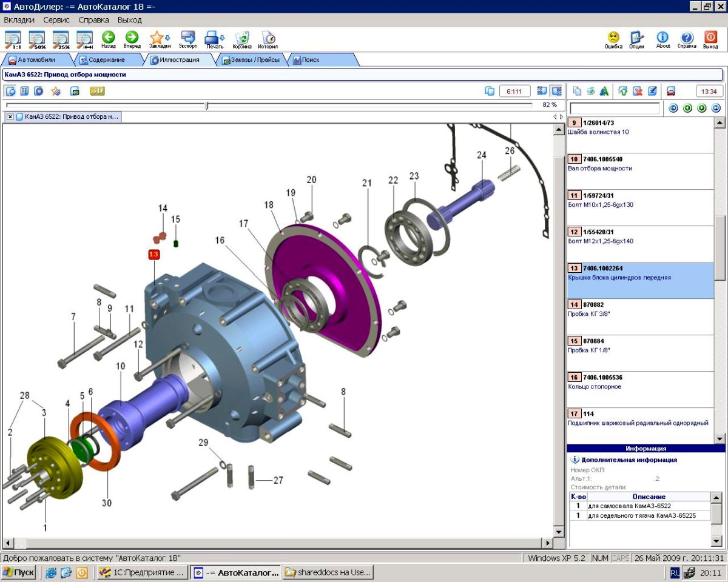Screen dimensions: 728x582
Task: Report an error via Ошибка icon
Action: click(613, 40)
